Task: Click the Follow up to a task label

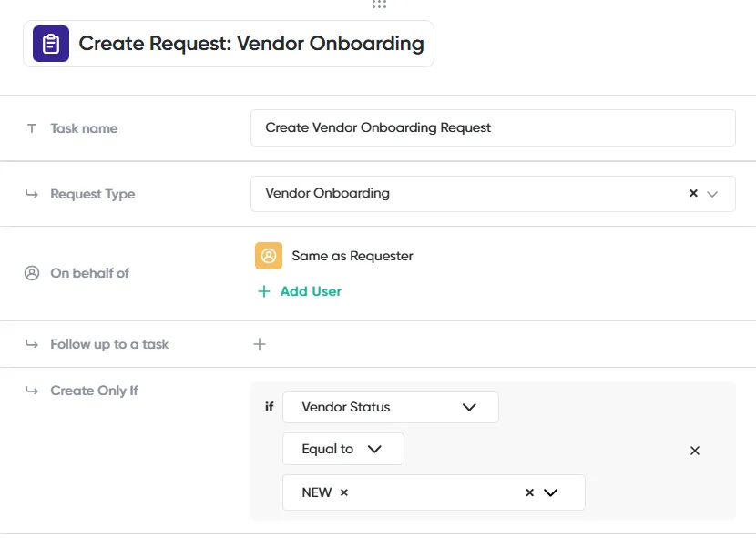Action: (x=109, y=344)
